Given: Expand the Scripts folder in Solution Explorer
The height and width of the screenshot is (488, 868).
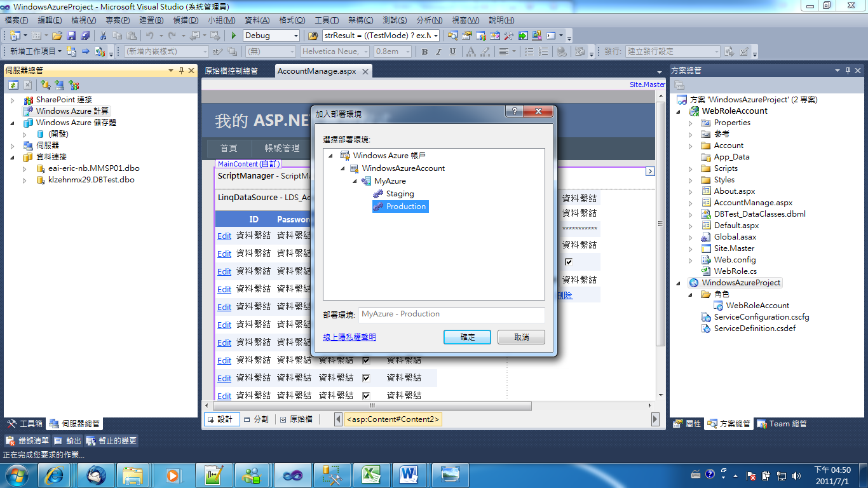Looking at the screenshot, I should point(691,168).
